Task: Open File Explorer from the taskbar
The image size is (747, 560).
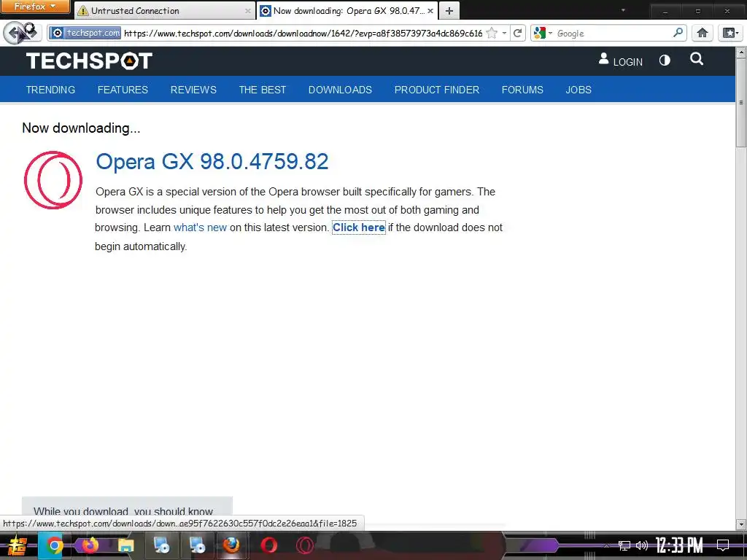Action: coord(125,545)
